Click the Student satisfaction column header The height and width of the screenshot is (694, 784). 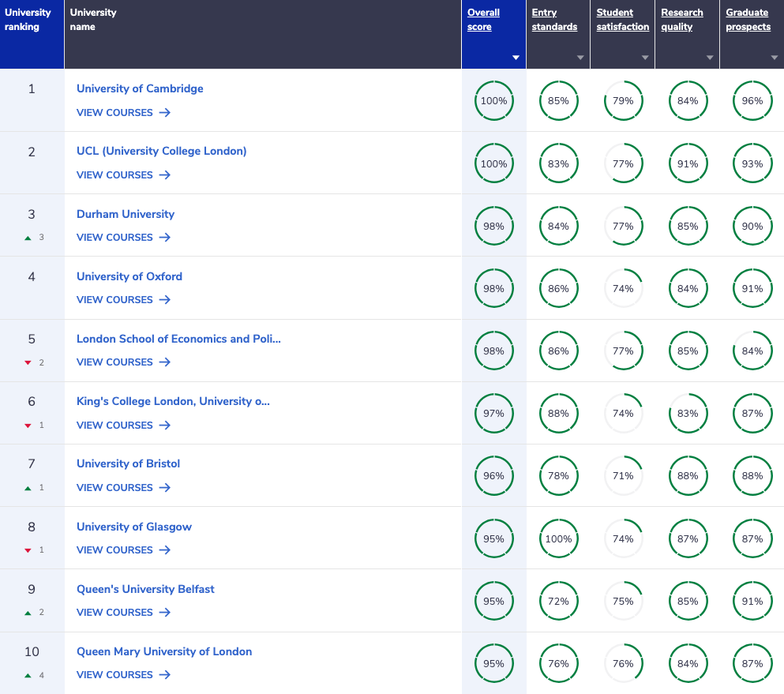pyautogui.click(x=622, y=19)
